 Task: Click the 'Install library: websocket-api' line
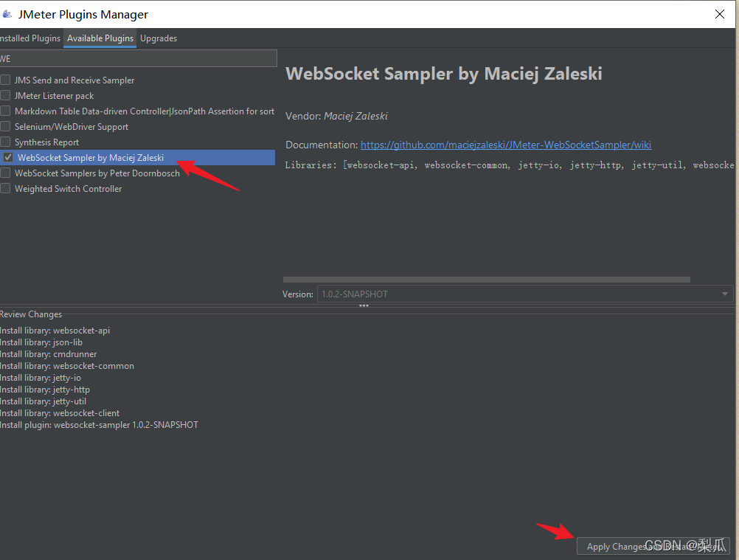(55, 331)
